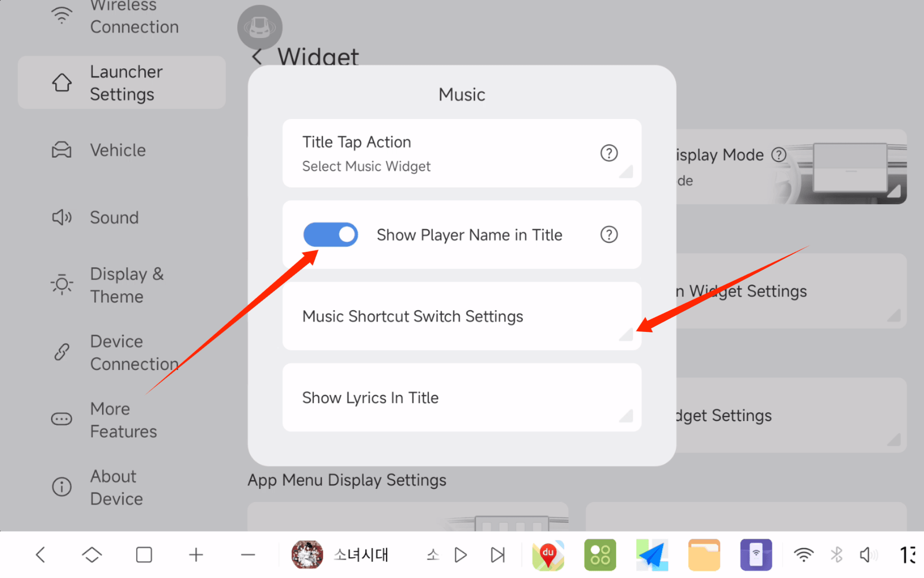Image resolution: width=924 pixels, height=578 pixels.
Task: Go to Display & Theme settings
Action: pos(126,285)
